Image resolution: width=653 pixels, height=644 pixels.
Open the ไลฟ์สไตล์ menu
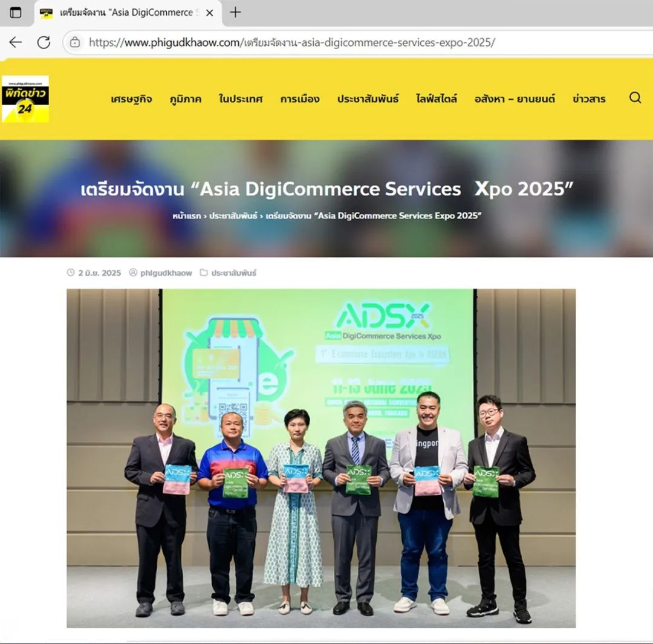(x=437, y=99)
